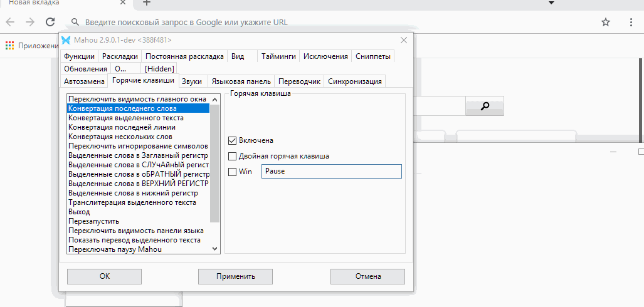Open the Функции tab

pyautogui.click(x=80, y=56)
